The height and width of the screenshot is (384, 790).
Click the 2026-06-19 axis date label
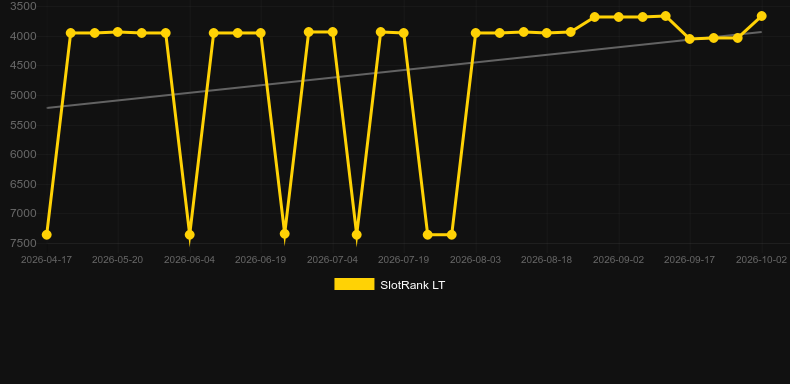(260, 260)
